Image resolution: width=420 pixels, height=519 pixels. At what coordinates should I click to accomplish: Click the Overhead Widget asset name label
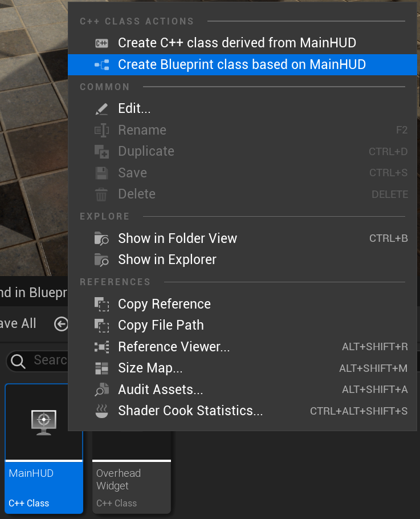(x=119, y=479)
